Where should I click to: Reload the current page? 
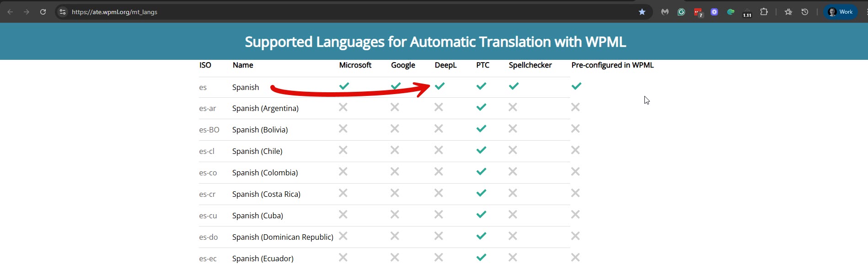tap(43, 12)
